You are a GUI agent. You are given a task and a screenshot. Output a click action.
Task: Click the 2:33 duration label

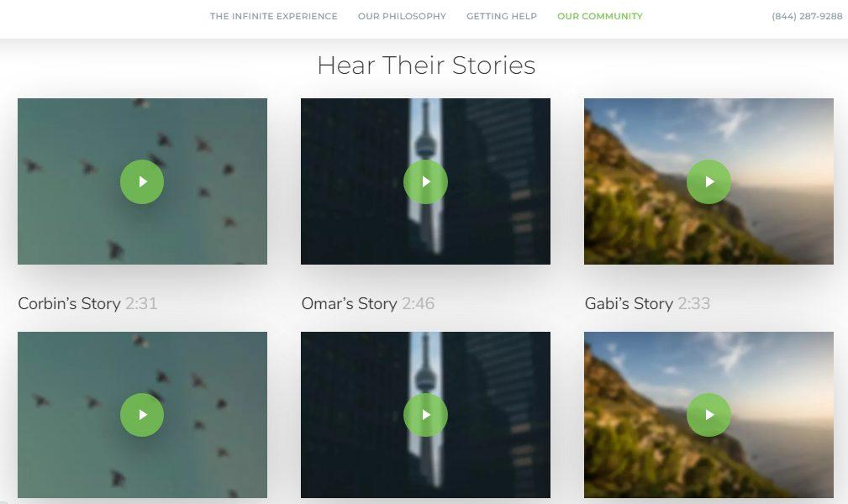(694, 304)
